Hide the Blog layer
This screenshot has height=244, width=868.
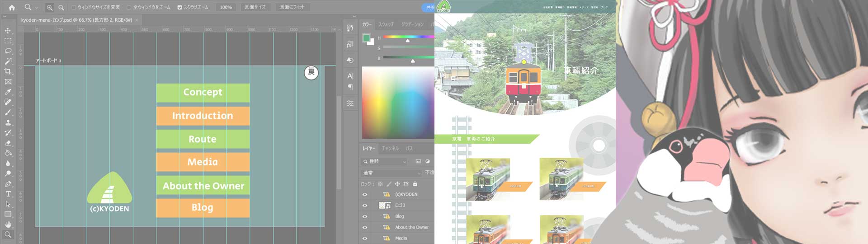click(365, 216)
